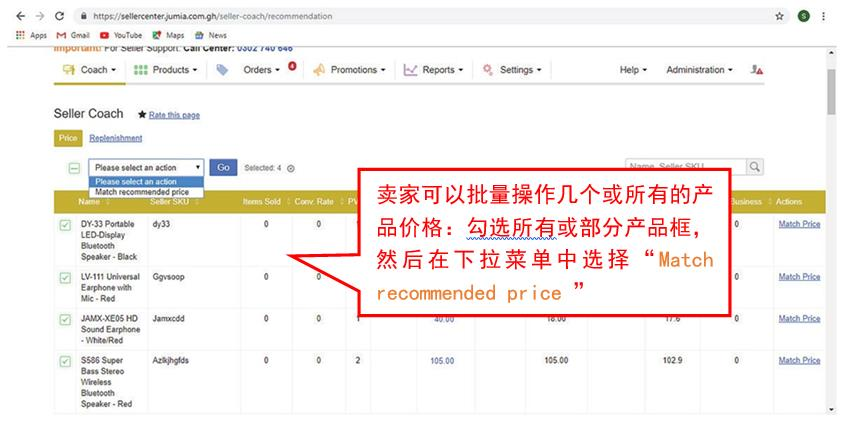Click Match Price for DY-33 speaker
This screenshot has width=851, height=429.
799,224
